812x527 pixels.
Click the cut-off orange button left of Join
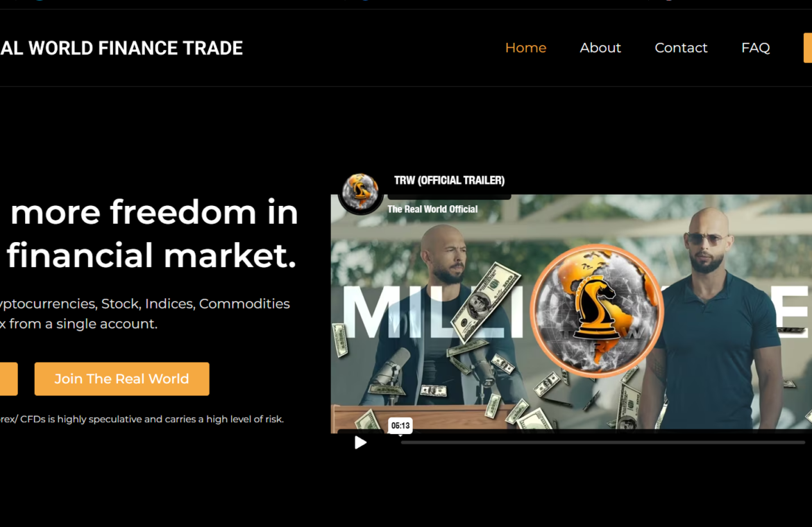tap(9, 379)
